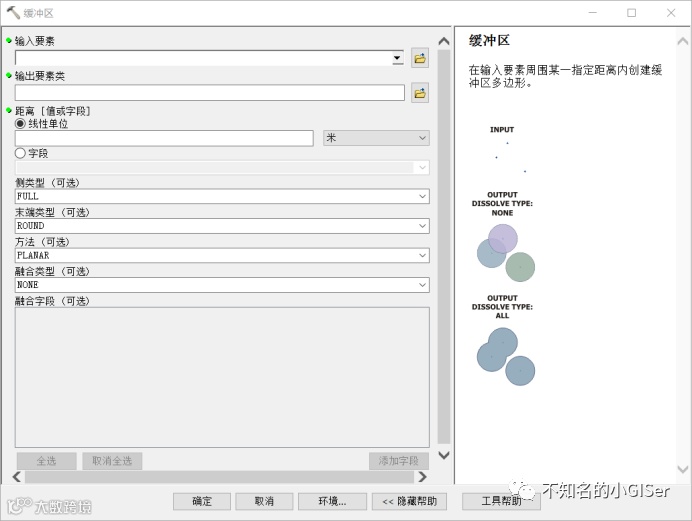Click << 隐藏帮助 to hide help
Viewport: 692px width, 521px height.
[410, 501]
